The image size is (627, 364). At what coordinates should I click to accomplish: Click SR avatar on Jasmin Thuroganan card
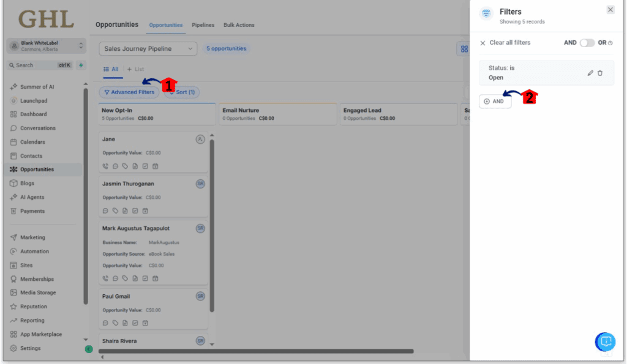coord(200,184)
